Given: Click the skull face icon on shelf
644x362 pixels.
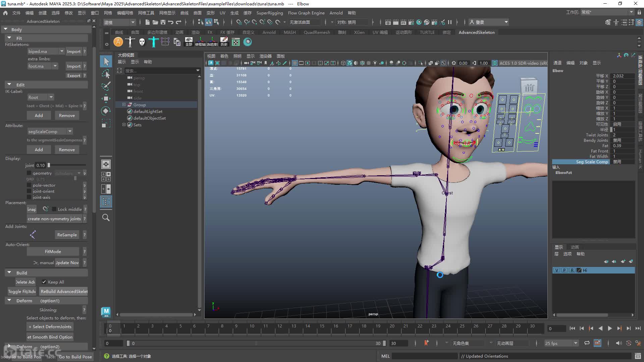Looking at the screenshot, I should tap(142, 42).
